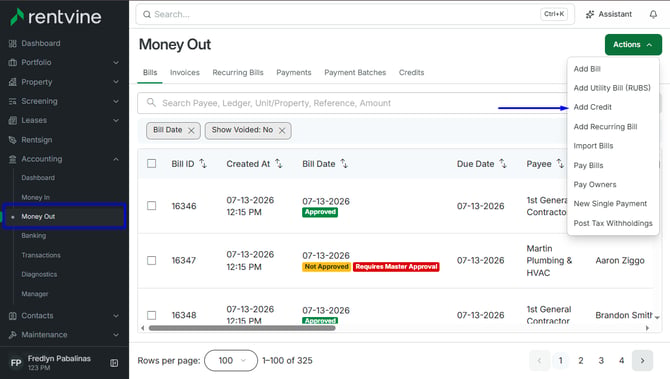
Task: Expand the Property sidebar section
Action: (x=116, y=82)
